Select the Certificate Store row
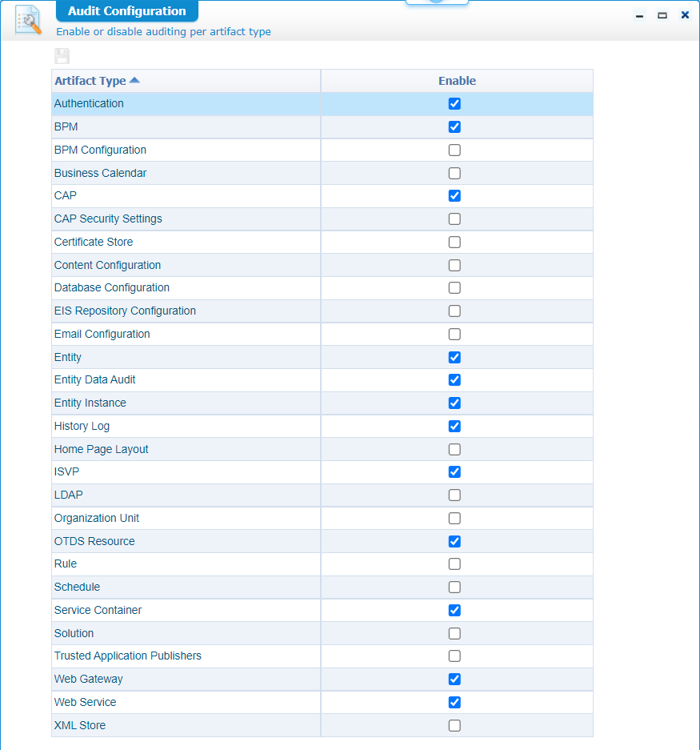Screen dimensions: 700x750 click(x=322, y=242)
